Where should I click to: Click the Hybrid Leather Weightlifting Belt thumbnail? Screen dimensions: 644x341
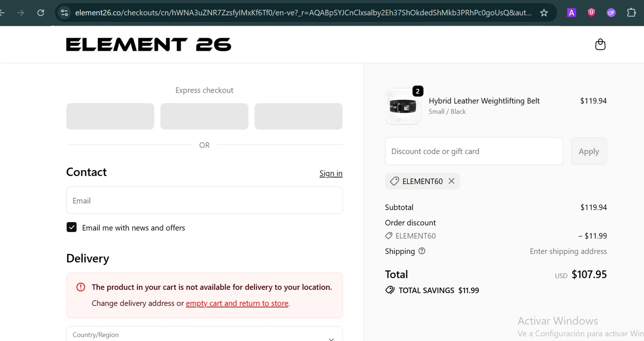click(x=403, y=106)
